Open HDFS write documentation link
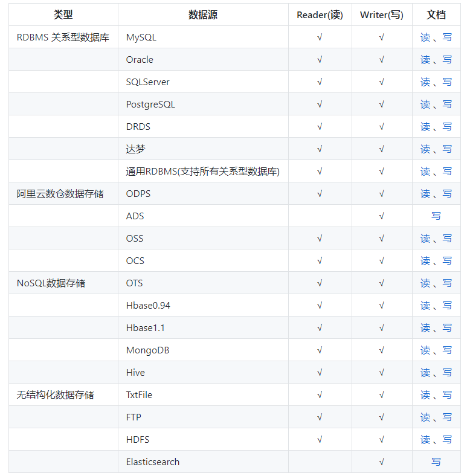Image resolution: width=470 pixels, height=476 pixels. coord(447,440)
